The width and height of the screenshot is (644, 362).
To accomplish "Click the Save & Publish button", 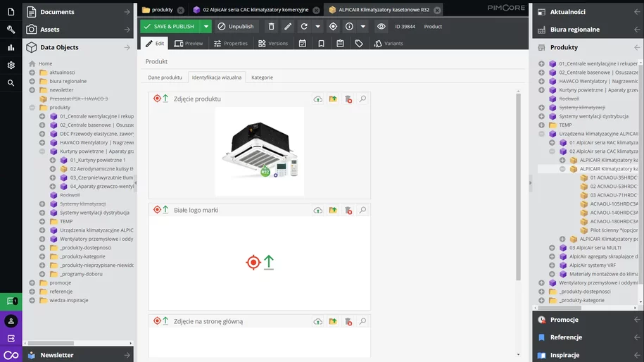I will 169,26.
